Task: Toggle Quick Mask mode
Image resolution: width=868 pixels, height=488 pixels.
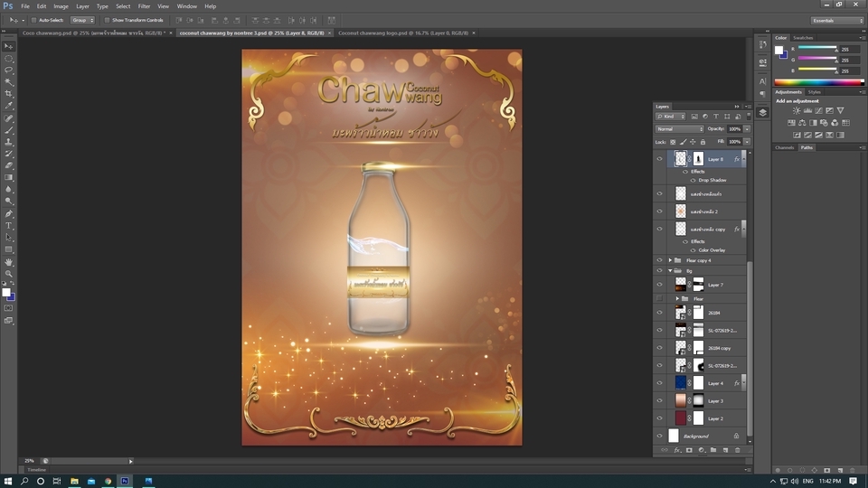Action: tap(8, 308)
